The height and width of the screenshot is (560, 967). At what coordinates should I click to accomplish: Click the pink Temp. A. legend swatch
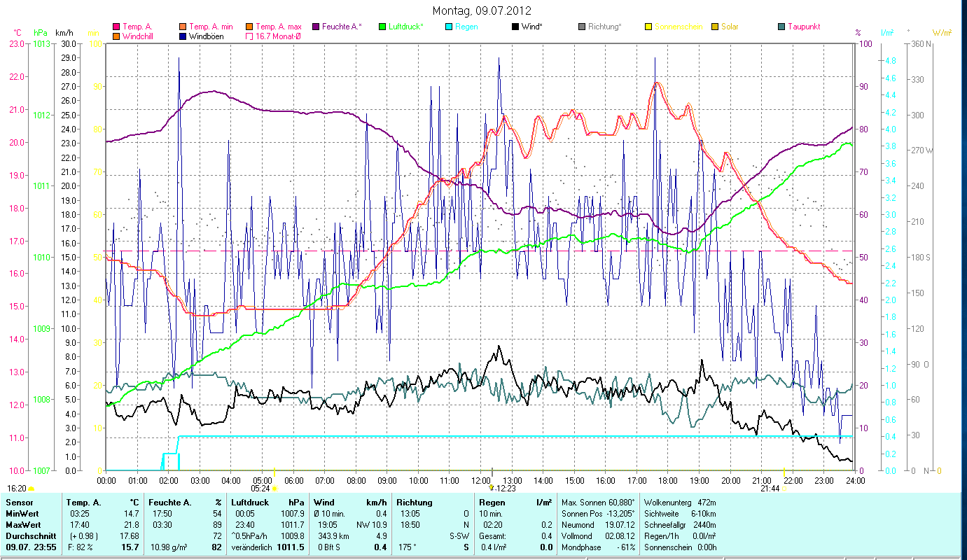click(x=116, y=27)
